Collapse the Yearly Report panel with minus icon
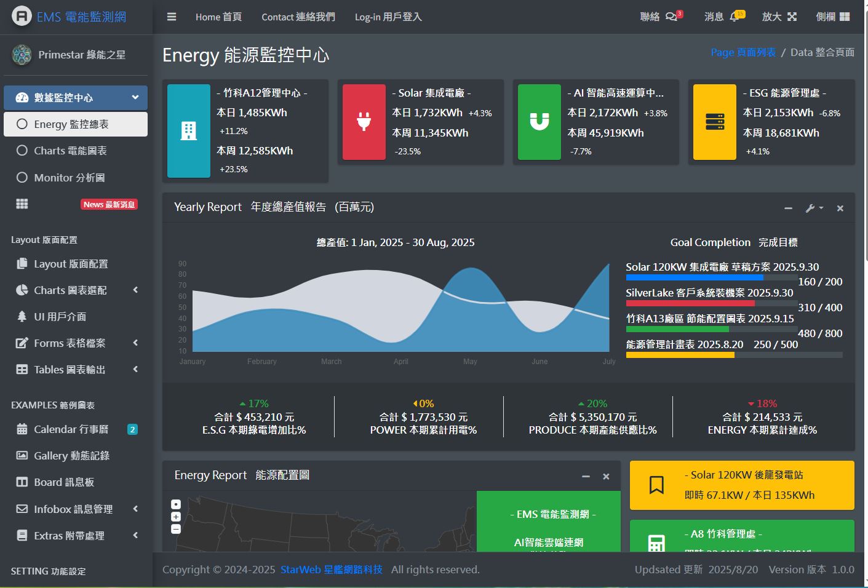Screen dimensions: 868x588 [788, 209]
